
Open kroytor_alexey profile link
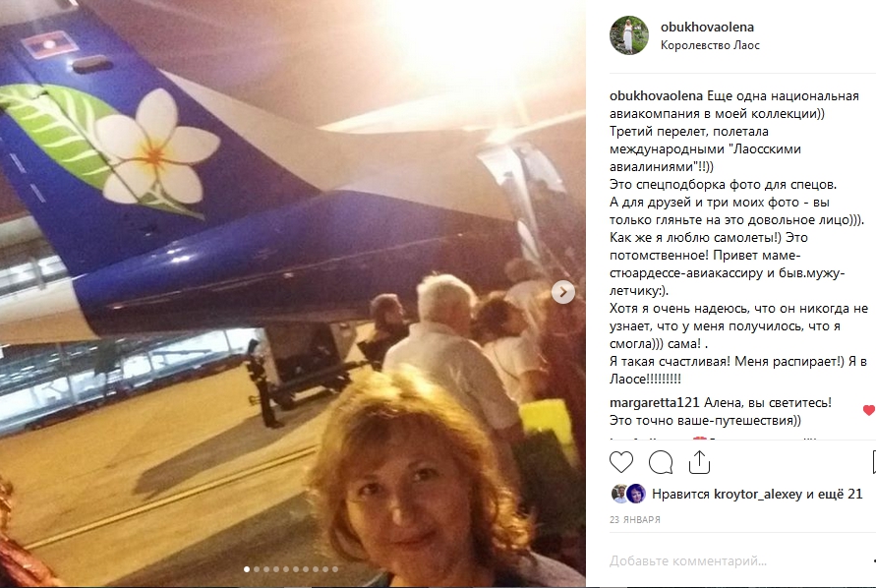(x=758, y=495)
